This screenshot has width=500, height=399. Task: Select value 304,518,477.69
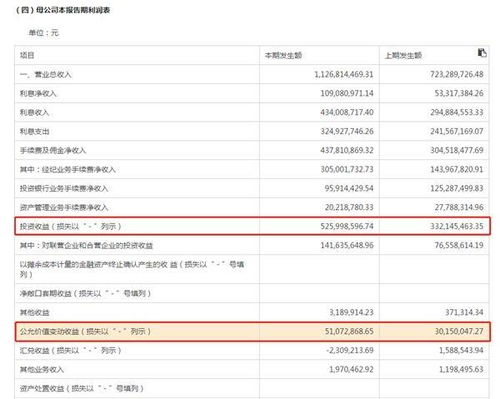coord(457,150)
